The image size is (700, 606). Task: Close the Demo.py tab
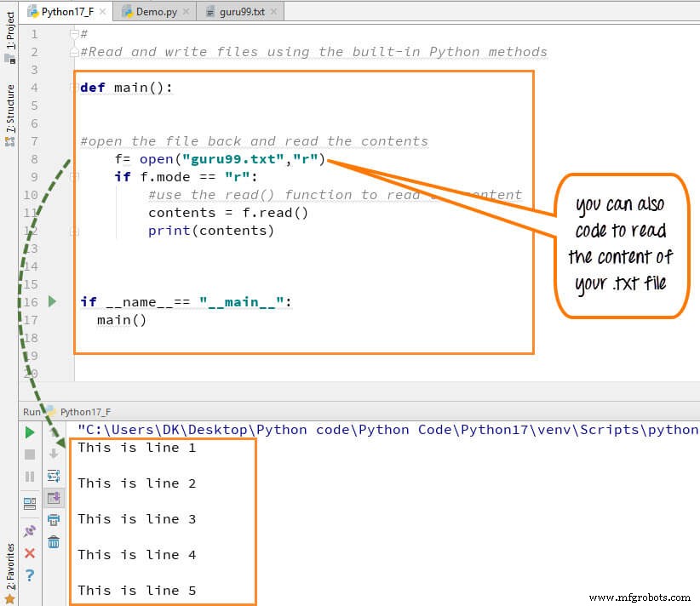point(186,12)
